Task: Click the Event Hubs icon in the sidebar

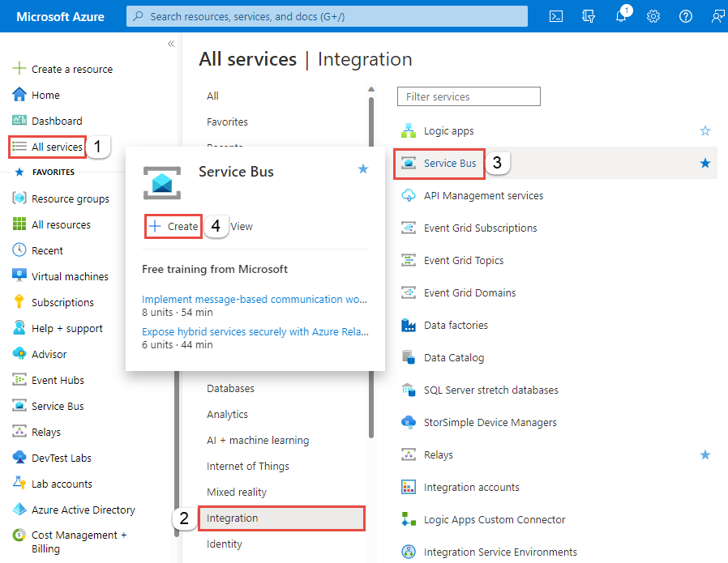Action: 19,380
